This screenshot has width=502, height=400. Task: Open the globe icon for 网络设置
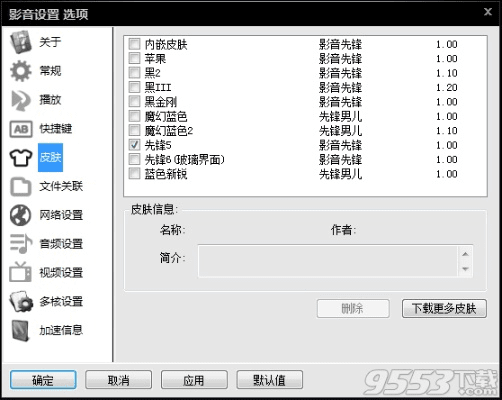(21, 215)
